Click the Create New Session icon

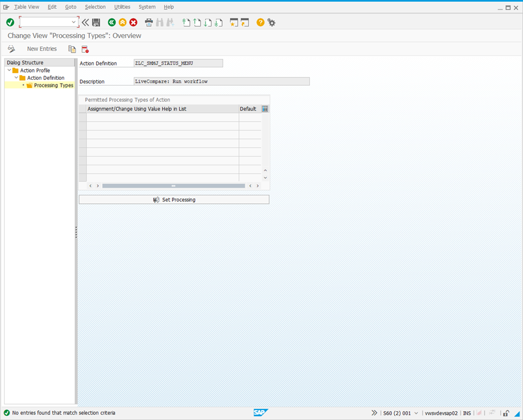[234, 22]
